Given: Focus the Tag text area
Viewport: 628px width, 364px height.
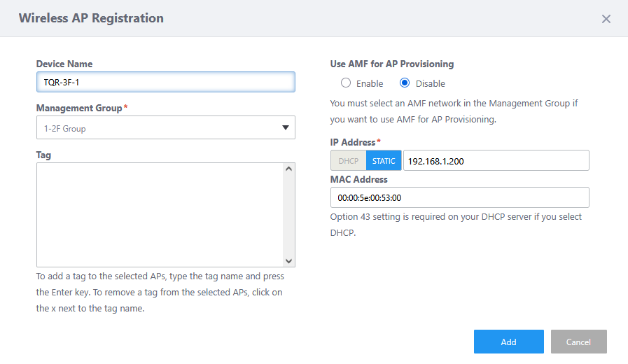Looking at the screenshot, I should [x=160, y=214].
